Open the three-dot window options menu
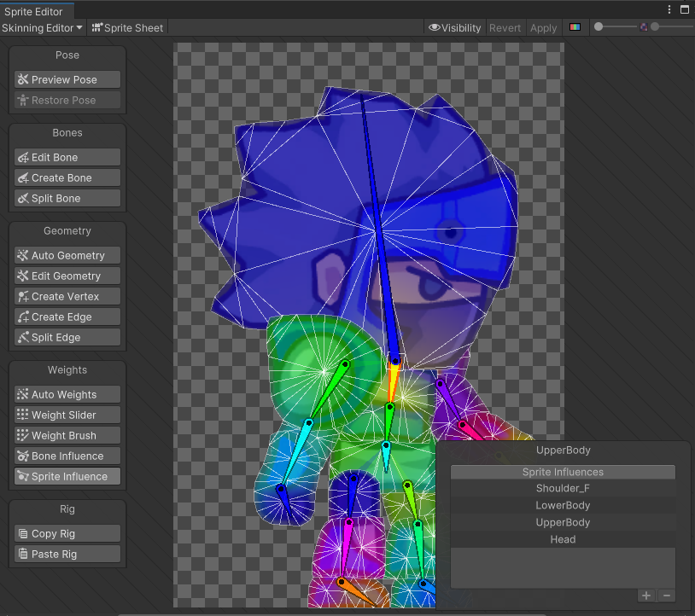The image size is (695, 616). pos(669,9)
